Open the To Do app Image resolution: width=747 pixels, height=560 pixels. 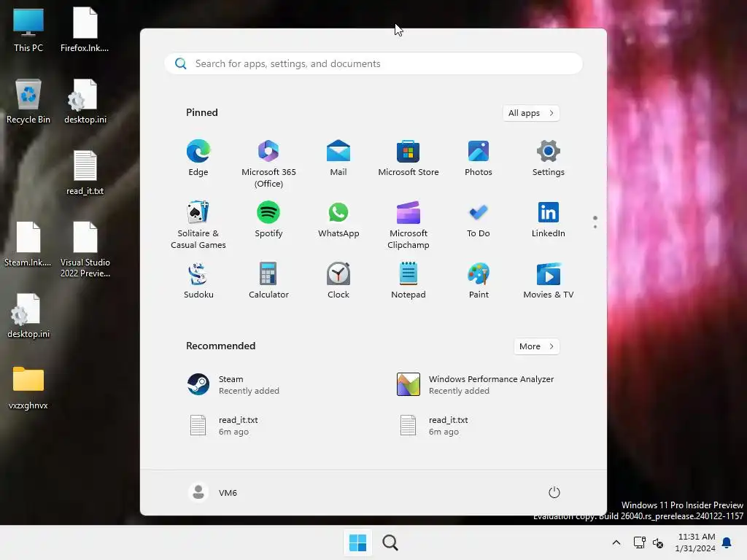tap(479, 220)
